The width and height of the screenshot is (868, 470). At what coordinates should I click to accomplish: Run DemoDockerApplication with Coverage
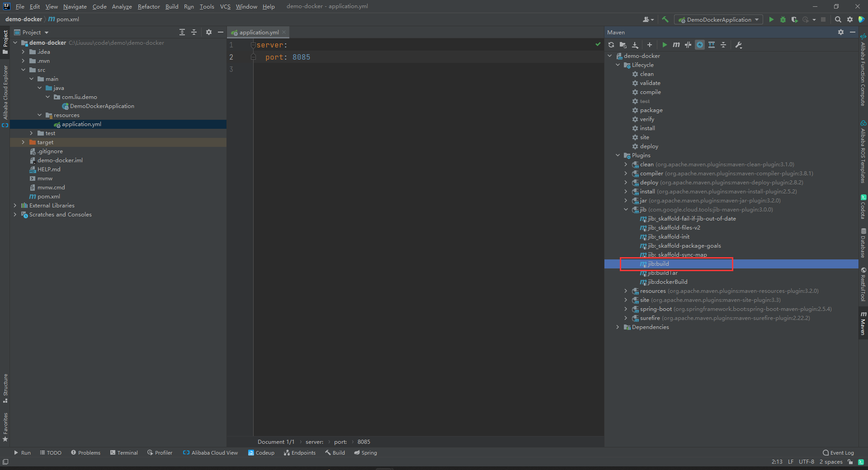pyautogui.click(x=794, y=19)
